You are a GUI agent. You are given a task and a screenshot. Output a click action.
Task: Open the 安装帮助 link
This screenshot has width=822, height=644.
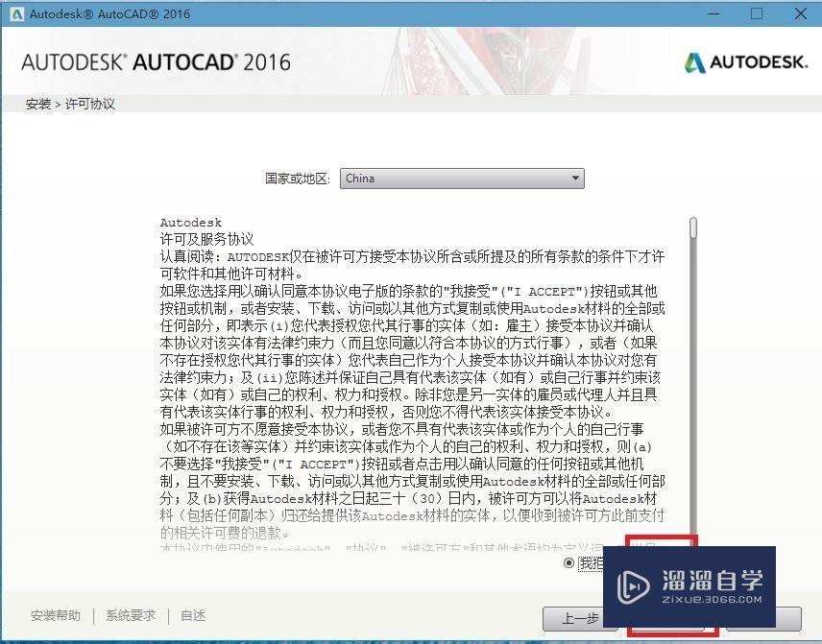(x=56, y=615)
